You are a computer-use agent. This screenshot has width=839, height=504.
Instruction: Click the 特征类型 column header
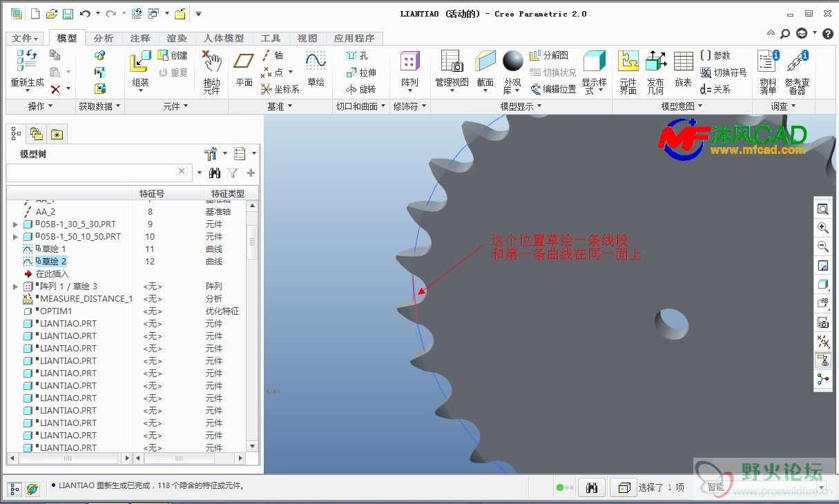coord(227,193)
